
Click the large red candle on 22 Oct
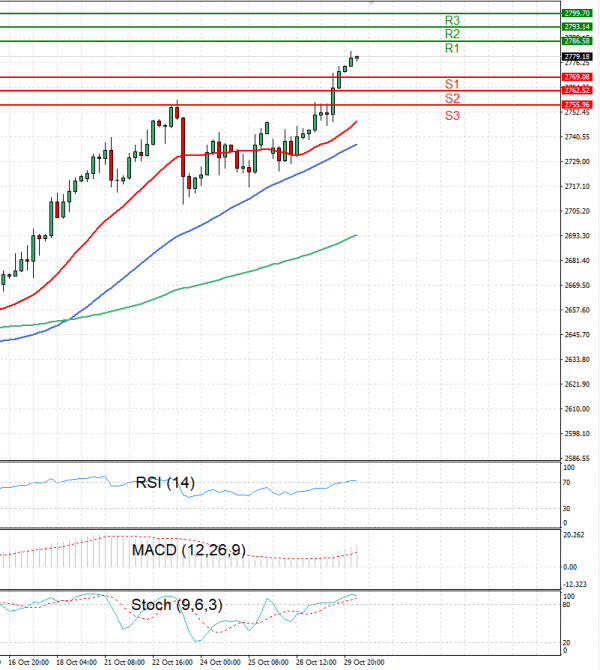coord(183,147)
